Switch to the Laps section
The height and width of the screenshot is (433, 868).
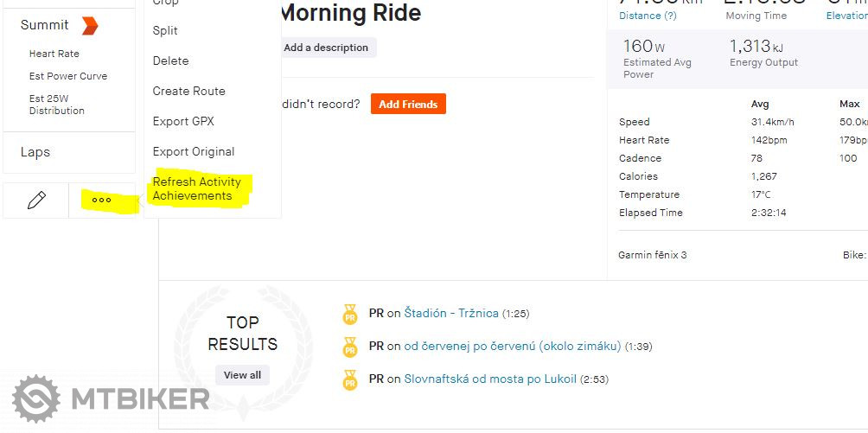(35, 152)
